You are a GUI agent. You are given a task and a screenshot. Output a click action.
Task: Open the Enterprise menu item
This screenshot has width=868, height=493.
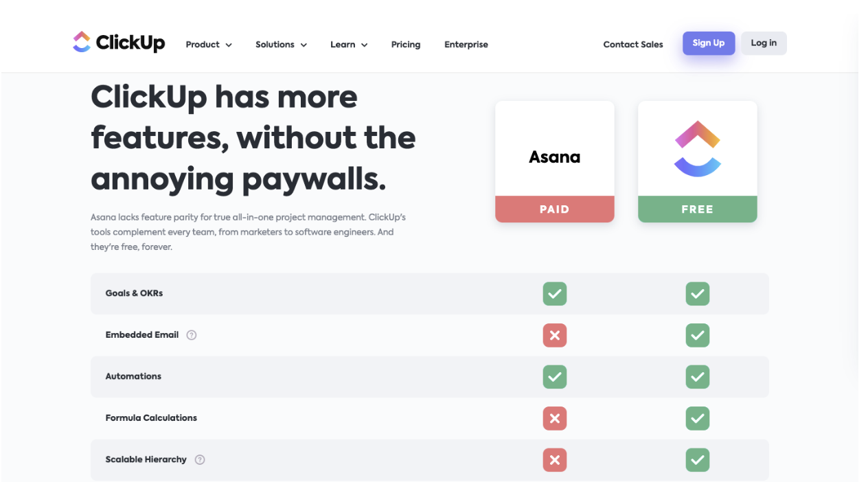[x=466, y=45]
